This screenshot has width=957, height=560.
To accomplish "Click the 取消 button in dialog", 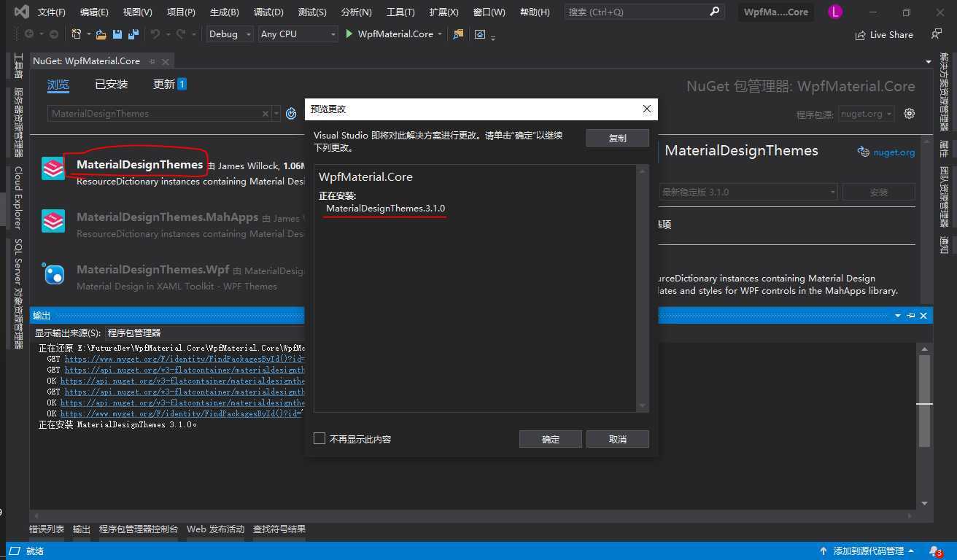I will [x=617, y=439].
